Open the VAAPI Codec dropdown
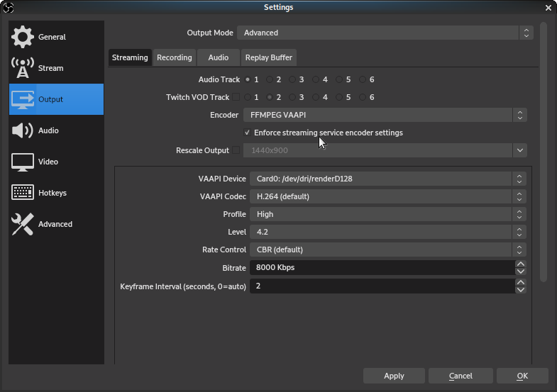This screenshot has height=392, width=557. pyautogui.click(x=388, y=196)
